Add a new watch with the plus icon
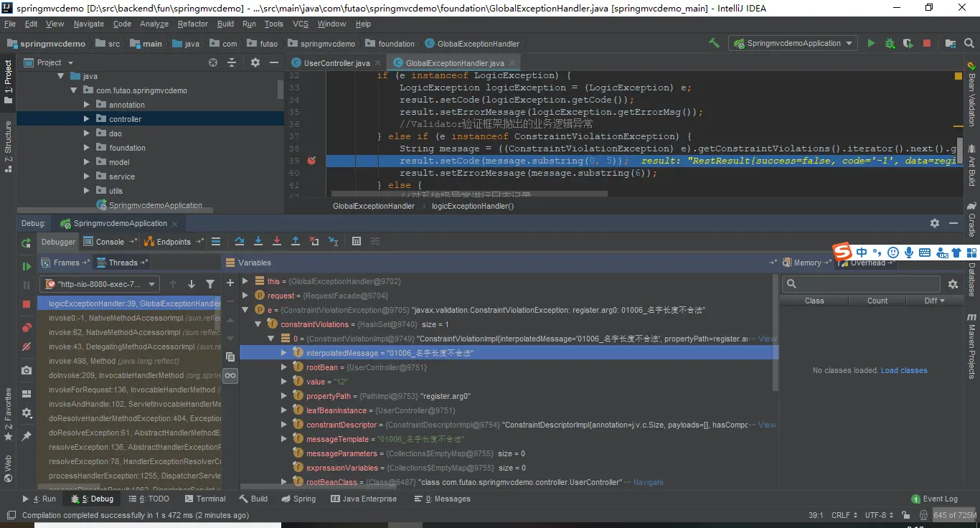Screen dimensions: 980x528 coord(230,283)
